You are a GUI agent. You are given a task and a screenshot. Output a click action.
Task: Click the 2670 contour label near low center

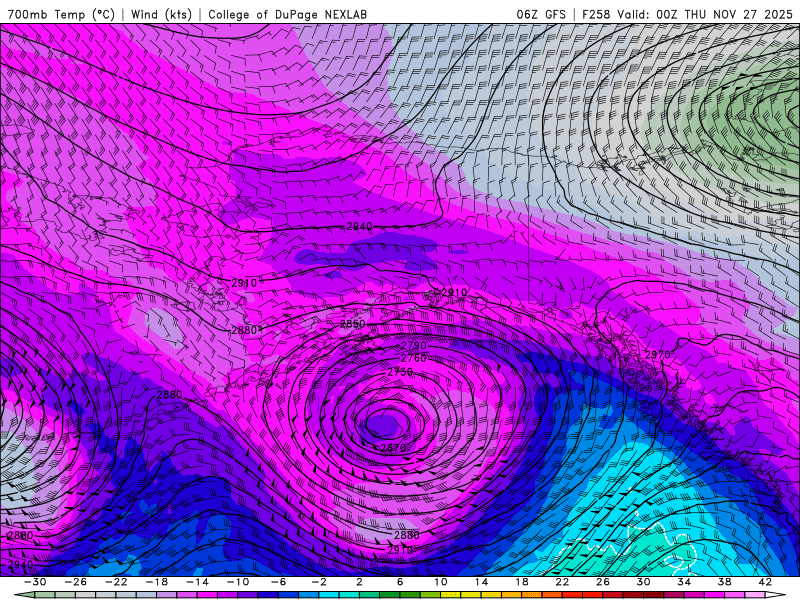[x=393, y=448]
